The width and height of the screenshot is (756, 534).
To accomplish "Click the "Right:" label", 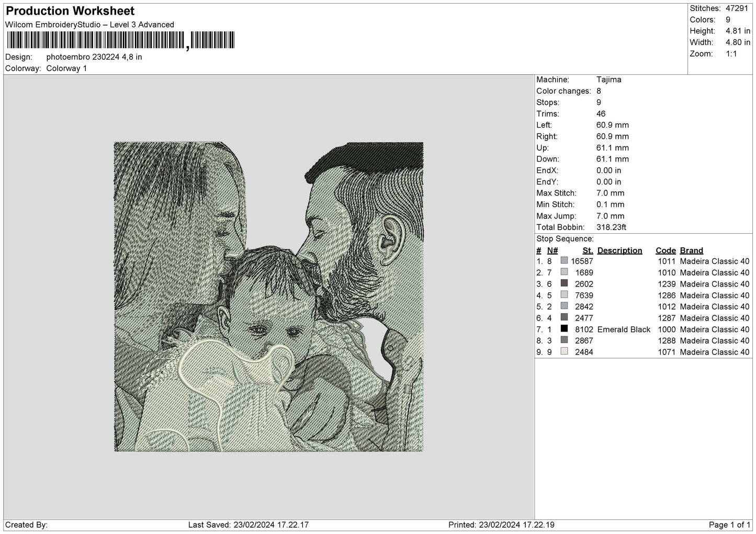I will click(x=547, y=137).
